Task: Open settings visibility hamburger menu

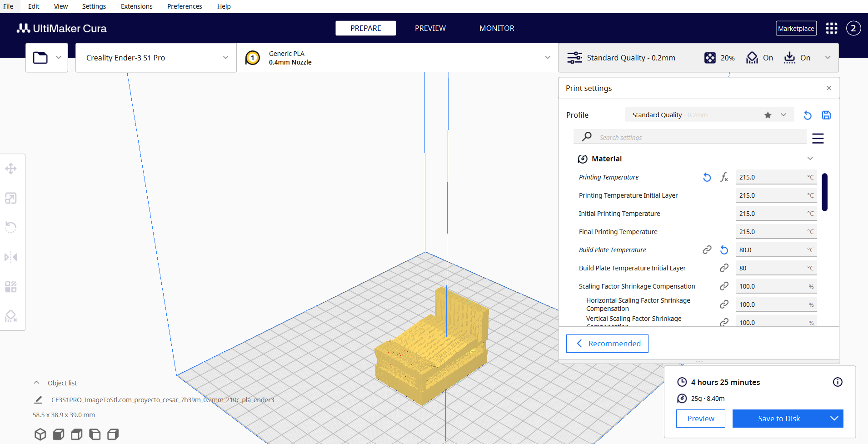Action: [818, 138]
